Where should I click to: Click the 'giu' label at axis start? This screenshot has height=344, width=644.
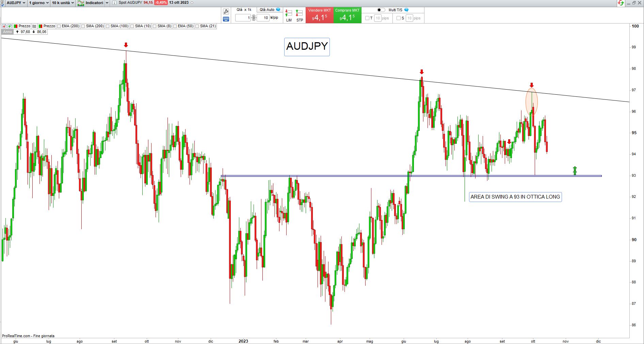click(x=15, y=341)
